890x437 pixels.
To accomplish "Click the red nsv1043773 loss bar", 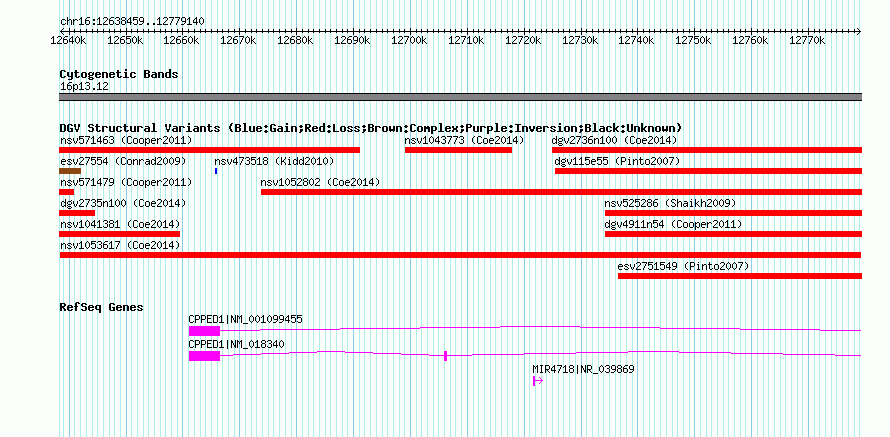I will click(458, 150).
